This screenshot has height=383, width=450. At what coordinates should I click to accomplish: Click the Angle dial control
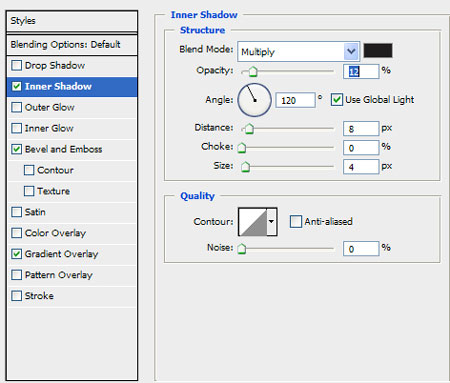click(254, 100)
